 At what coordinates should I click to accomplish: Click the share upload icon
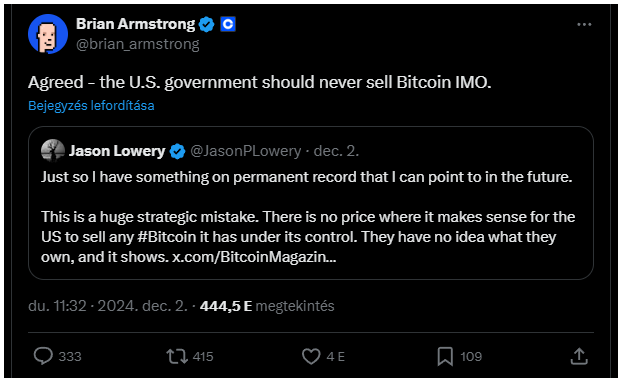click(579, 356)
